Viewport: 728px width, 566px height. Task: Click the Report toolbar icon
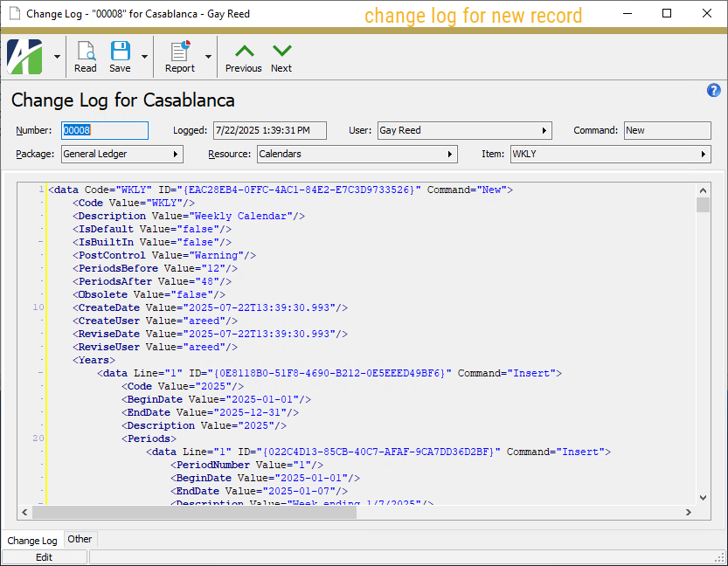click(x=180, y=57)
